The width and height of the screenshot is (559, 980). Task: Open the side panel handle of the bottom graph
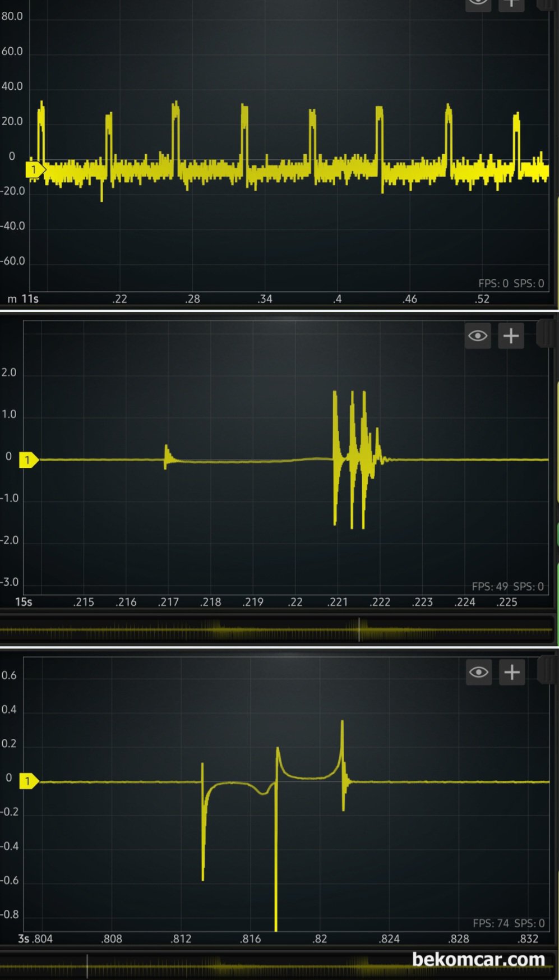(x=546, y=671)
